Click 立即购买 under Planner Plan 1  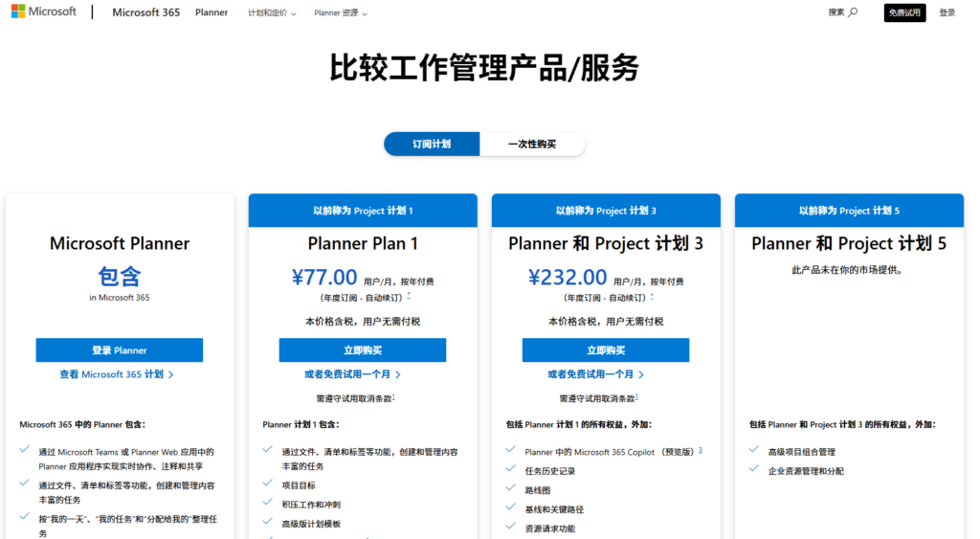click(363, 350)
